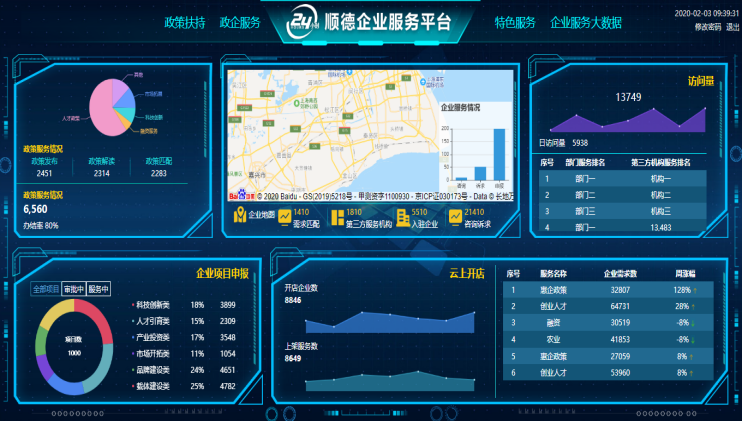Click the 企业地图 map pin icon
The height and width of the screenshot is (421, 742).
pyautogui.click(x=239, y=215)
